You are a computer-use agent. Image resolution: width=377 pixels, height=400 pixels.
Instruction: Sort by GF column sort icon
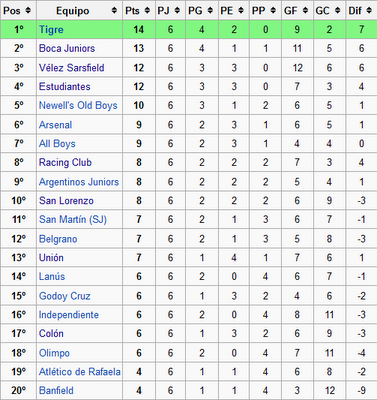coord(305,11)
